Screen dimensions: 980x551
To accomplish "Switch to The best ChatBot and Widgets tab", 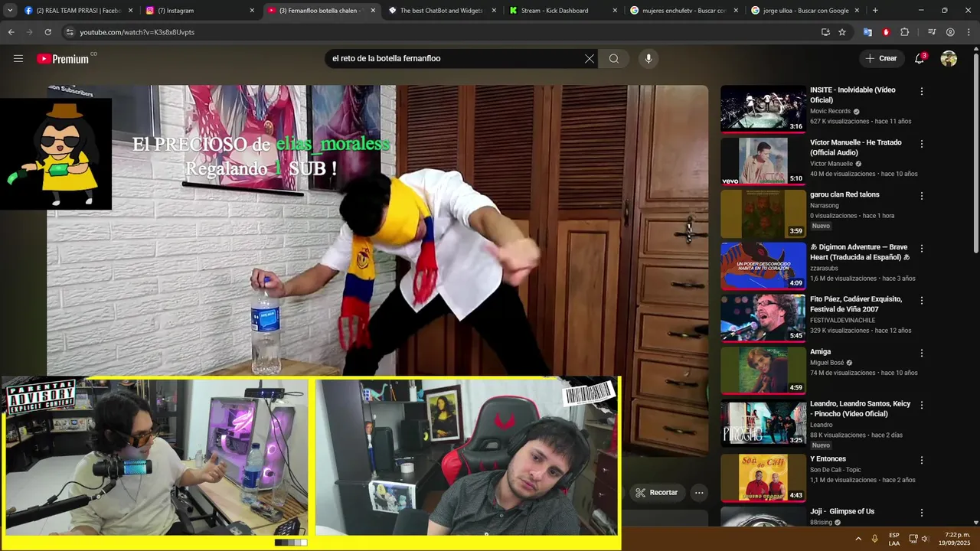I will click(442, 11).
